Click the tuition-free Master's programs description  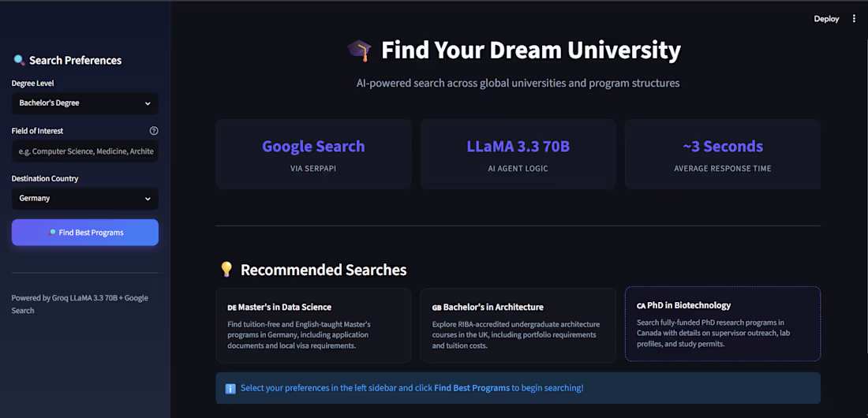point(300,335)
